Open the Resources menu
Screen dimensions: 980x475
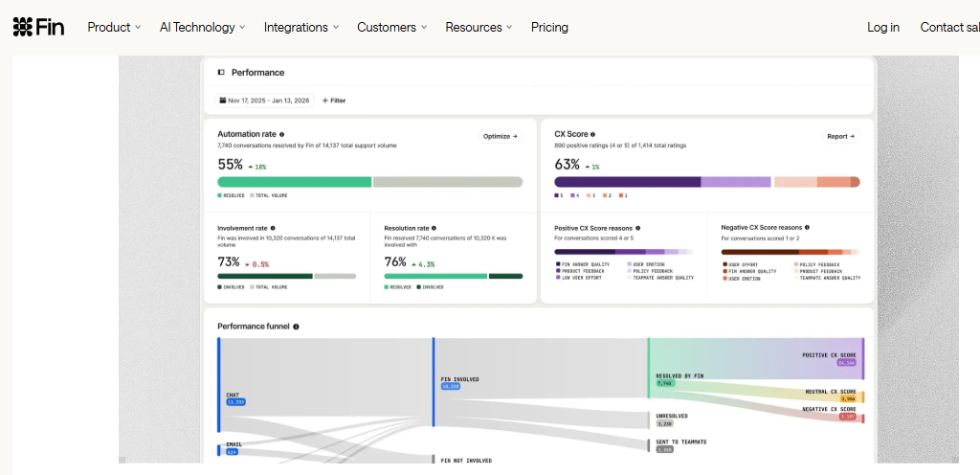(479, 28)
